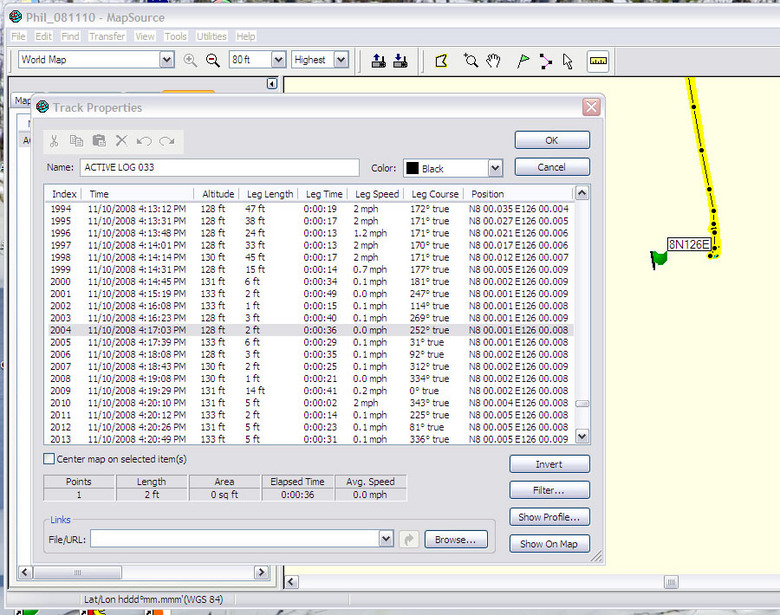Click the black color swatch
Viewport: 780px width, 615px height.
tap(412, 168)
